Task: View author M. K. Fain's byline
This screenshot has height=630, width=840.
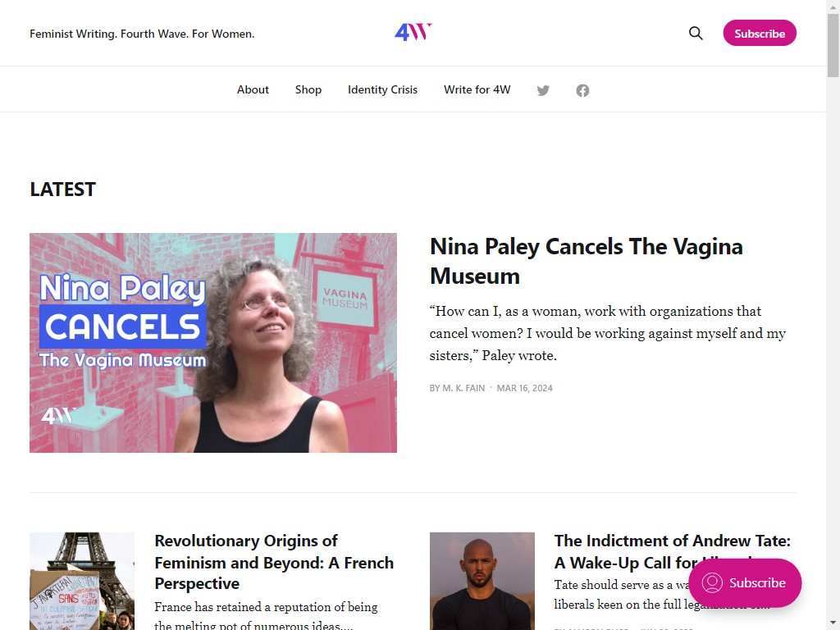Action: [x=463, y=388]
